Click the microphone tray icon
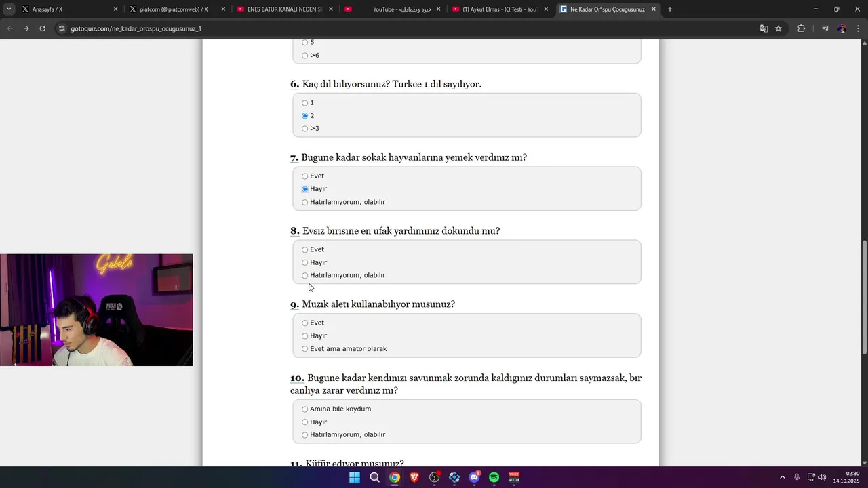 pos(797,477)
